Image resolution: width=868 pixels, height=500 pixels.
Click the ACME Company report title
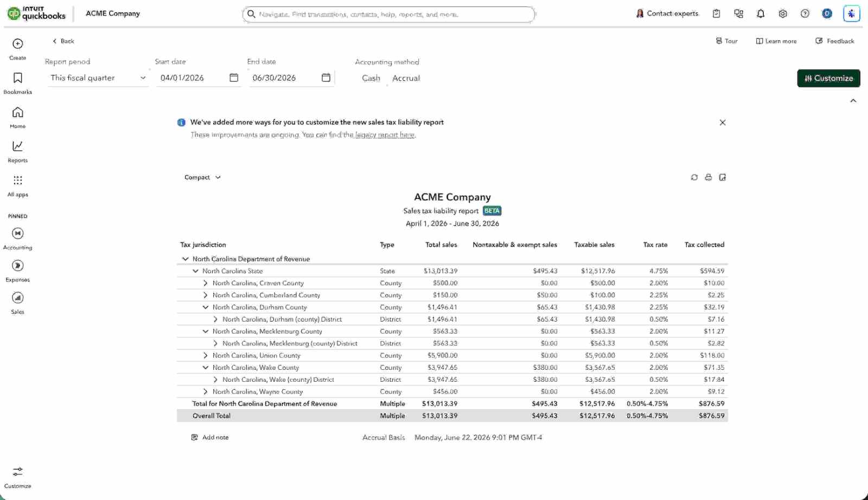pos(452,197)
